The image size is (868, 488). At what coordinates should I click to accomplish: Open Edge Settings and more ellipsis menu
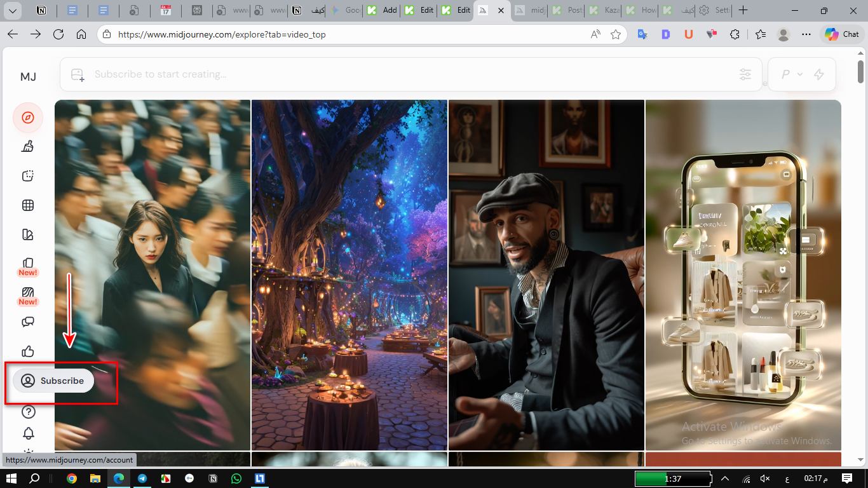[806, 34]
